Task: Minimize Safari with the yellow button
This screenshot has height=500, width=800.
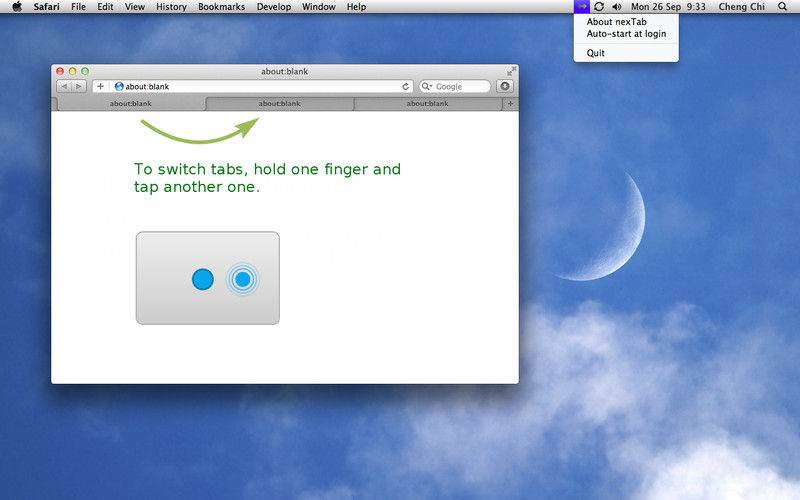Action: 72,71
